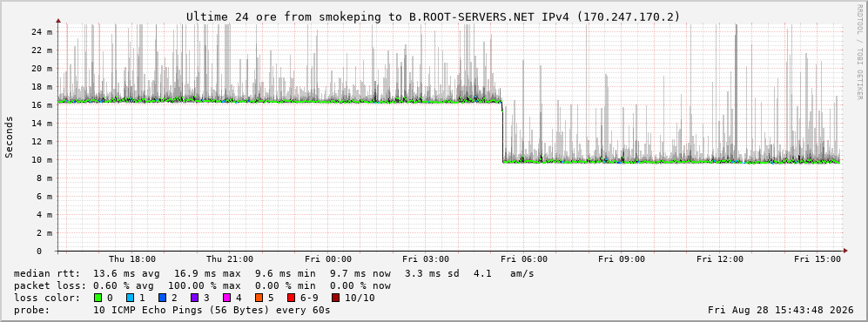Click the Fri 12:00 time axis label
Image resolution: width=868 pixels, height=322 pixels.
720,259
